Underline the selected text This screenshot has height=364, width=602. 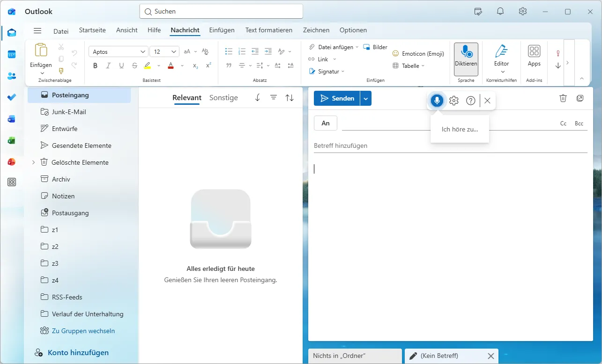click(122, 66)
